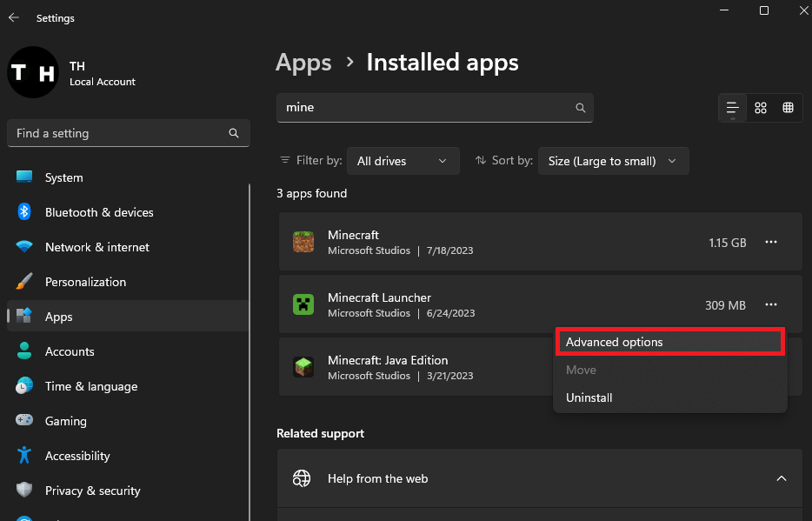
Task: Open System settings category
Action: [128, 177]
